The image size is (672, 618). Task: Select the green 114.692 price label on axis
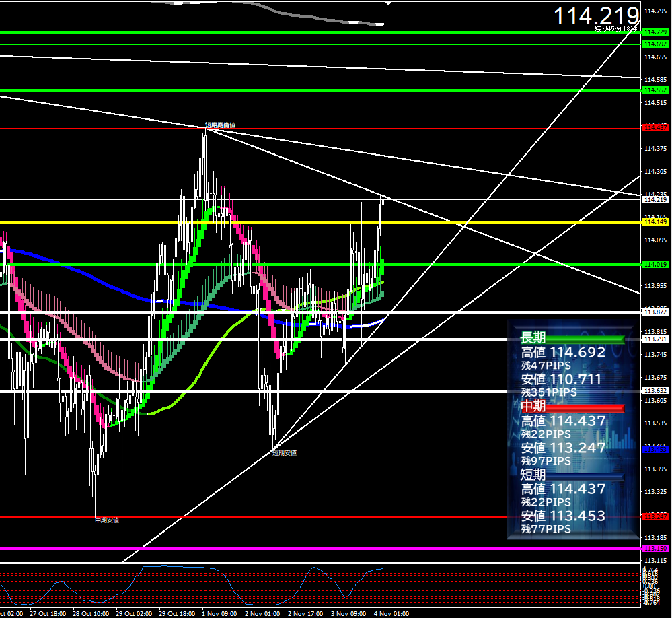click(655, 44)
